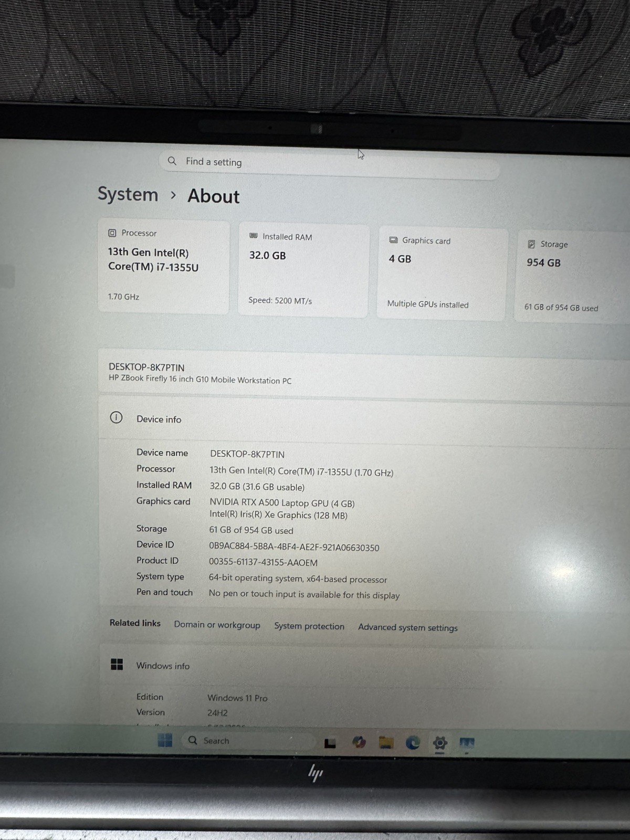The image size is (630, 840).
Task: Go back to System in the breadcrumb
Action: point(128,194)
